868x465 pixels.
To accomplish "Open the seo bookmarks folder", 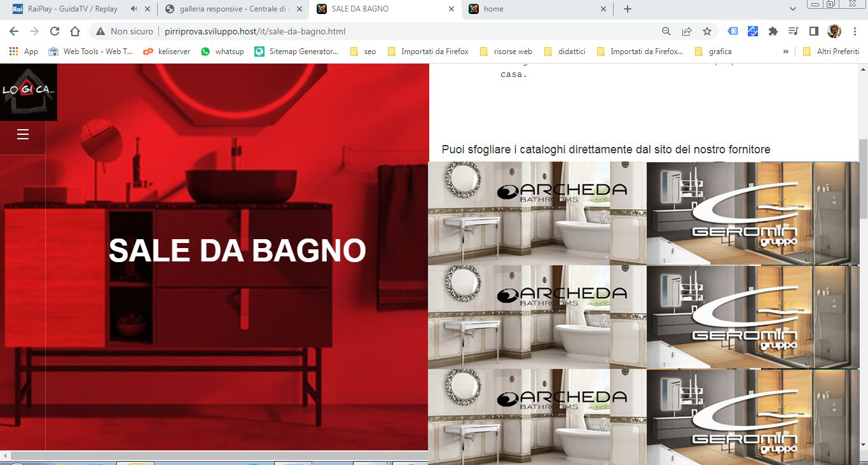I will click(x=363, y=52).
